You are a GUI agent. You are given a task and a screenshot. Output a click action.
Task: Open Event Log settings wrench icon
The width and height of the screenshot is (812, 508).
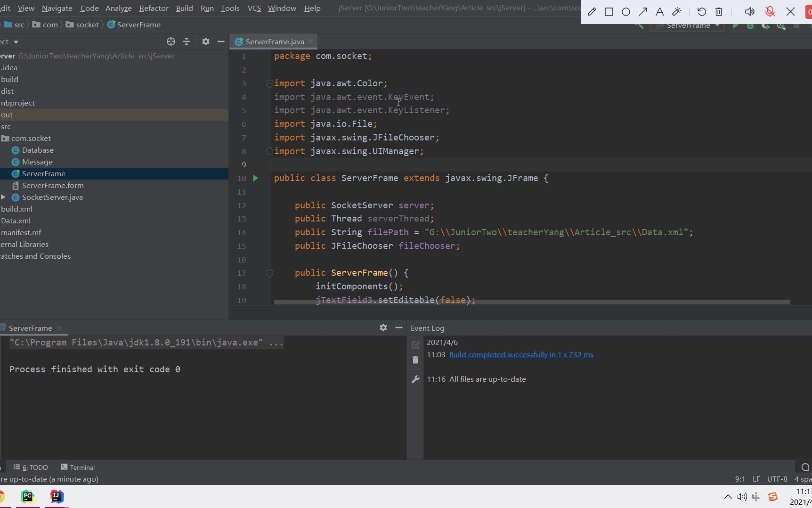click(415, 379)
